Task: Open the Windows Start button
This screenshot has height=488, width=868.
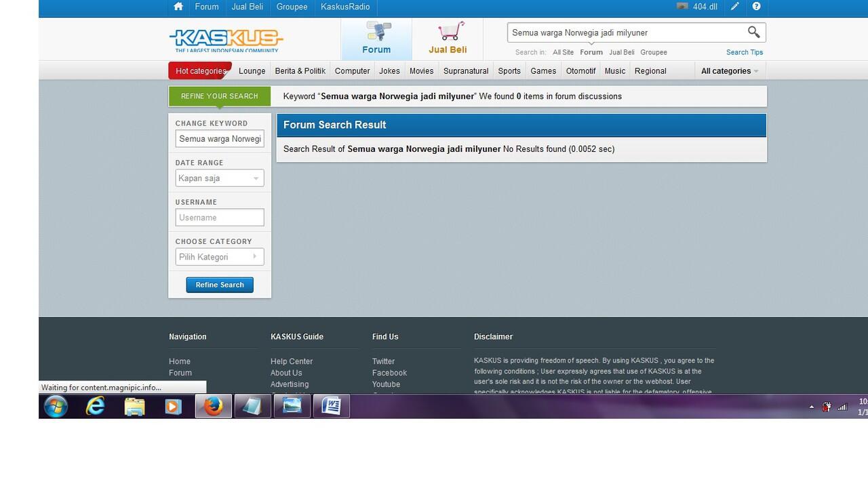Action: click(x=56, y=407)
